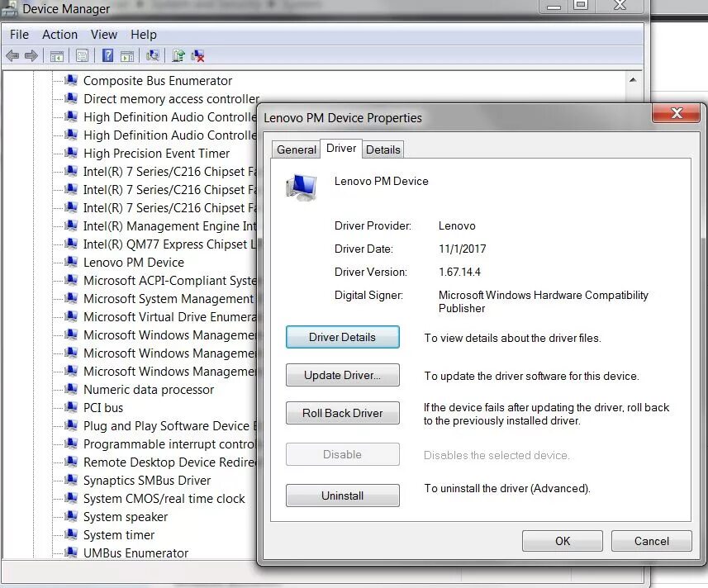Dismiss the dialog with Cancel
The width and height of the screenshot is (708, 588).
(x=651, y=541)
